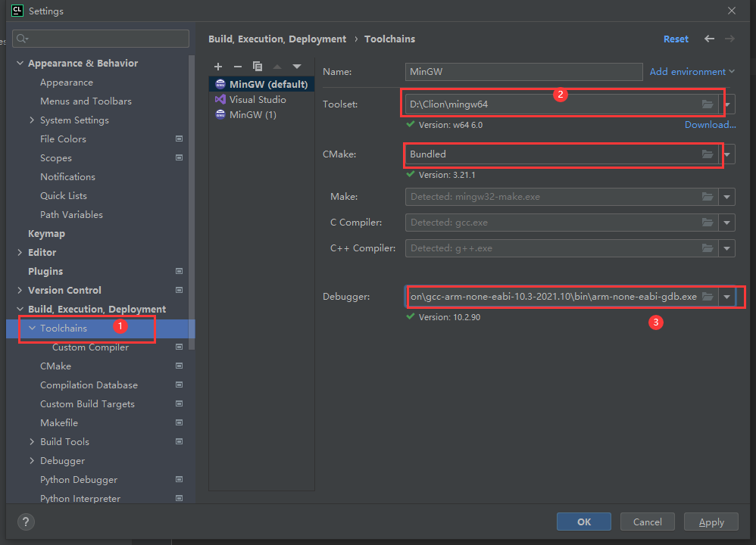The height and width of the screenshot is (545, 756).
Task: Open the CMake dropdown arrow
Action: pyautogui.click(x=727, y=154)
